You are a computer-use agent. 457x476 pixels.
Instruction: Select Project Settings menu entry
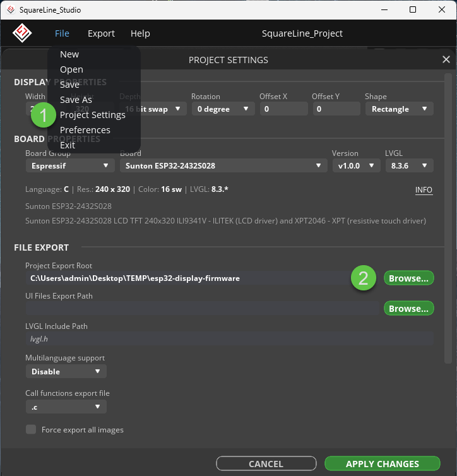click(x=93, y=115)
